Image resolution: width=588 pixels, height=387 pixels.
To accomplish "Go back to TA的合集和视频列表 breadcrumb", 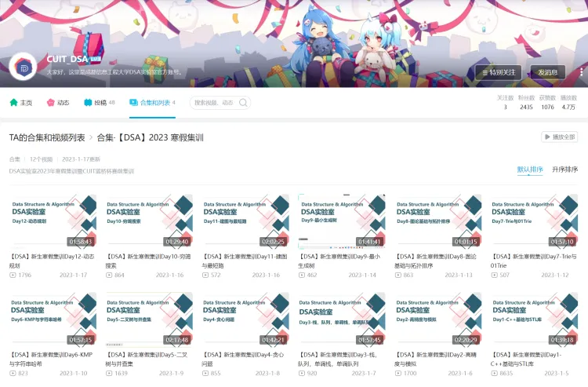I will tap(47, 137).
